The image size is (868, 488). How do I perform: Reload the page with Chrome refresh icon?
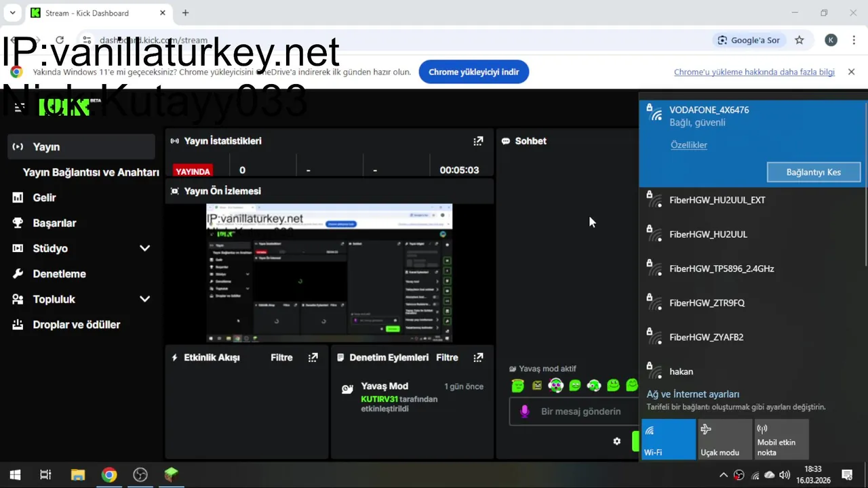(x=60, y=40)
